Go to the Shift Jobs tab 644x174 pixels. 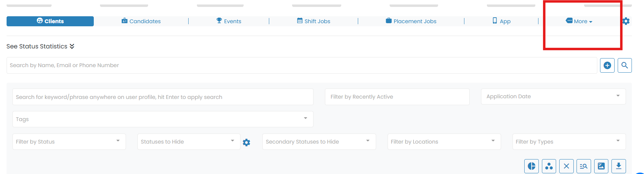314,21
